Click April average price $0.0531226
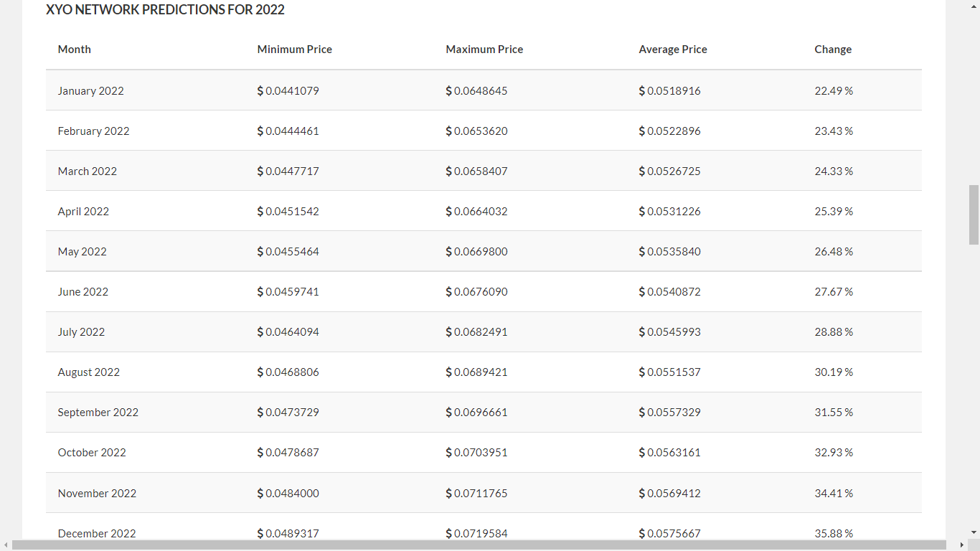 click(670, 212)
